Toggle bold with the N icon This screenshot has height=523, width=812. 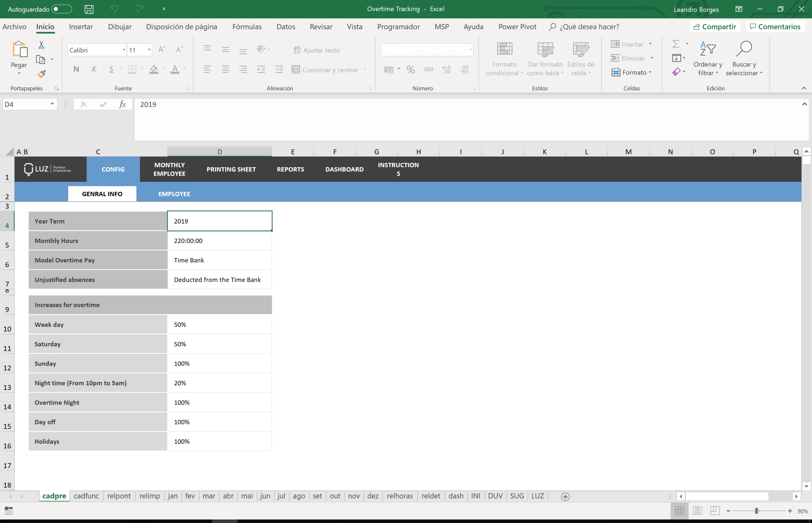(x=76, y=69)
